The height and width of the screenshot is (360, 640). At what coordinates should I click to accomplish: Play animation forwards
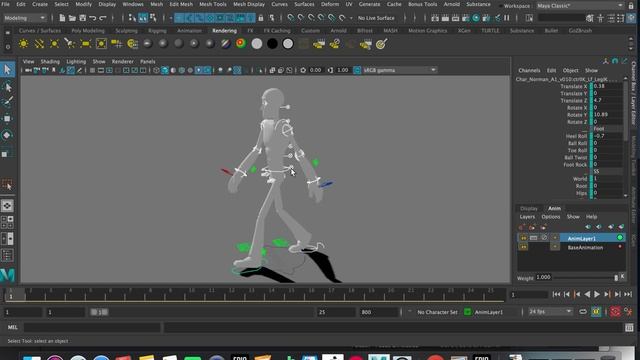tap(597, 294)
